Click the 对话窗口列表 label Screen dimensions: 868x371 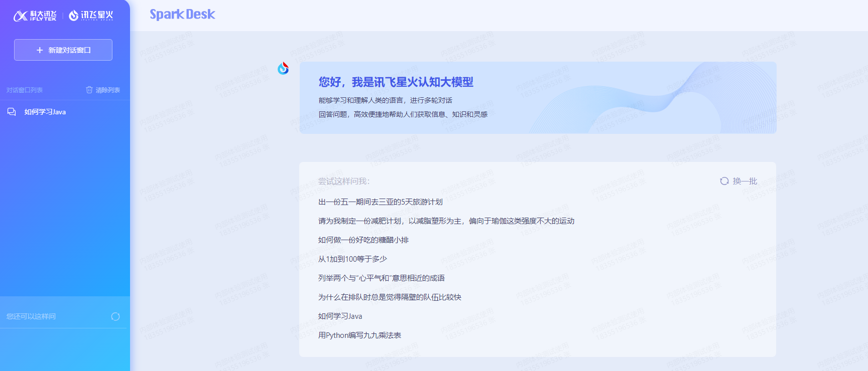(x=25, y=90)
